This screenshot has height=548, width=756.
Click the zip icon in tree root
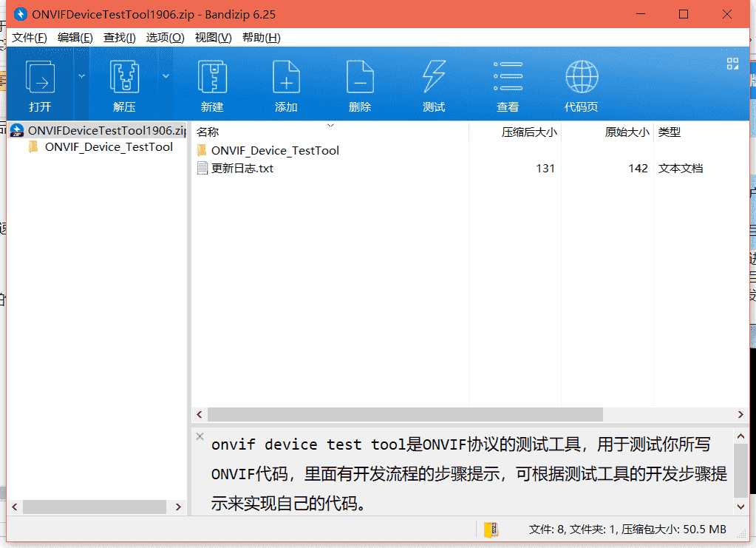(x=17, y=130)
